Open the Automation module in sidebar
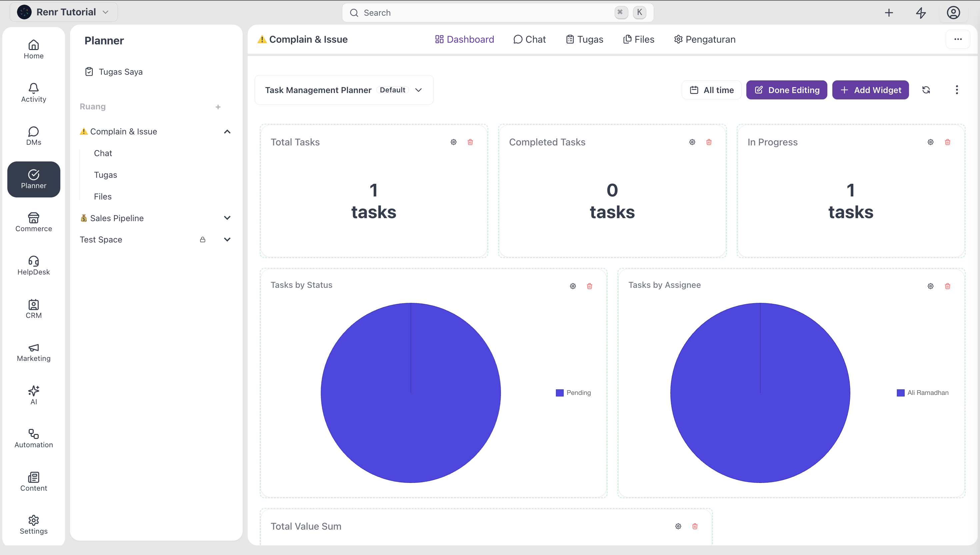 [x=34, y=438]
